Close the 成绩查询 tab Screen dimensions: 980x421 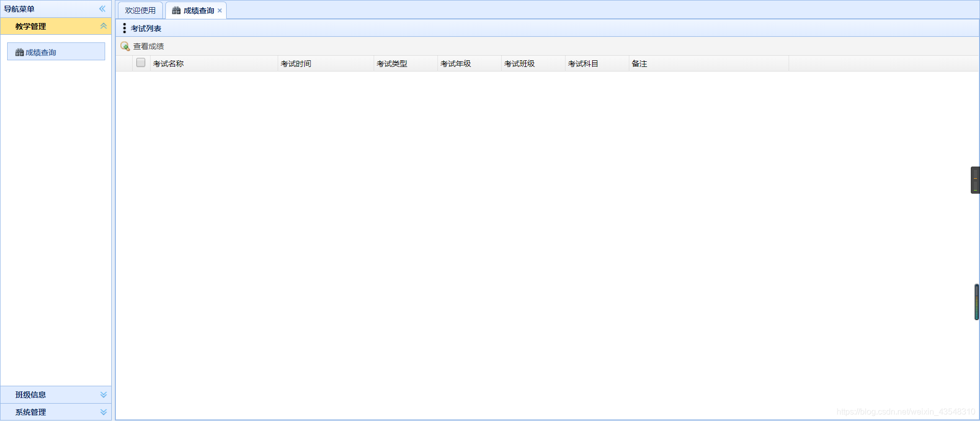[220, 11]
